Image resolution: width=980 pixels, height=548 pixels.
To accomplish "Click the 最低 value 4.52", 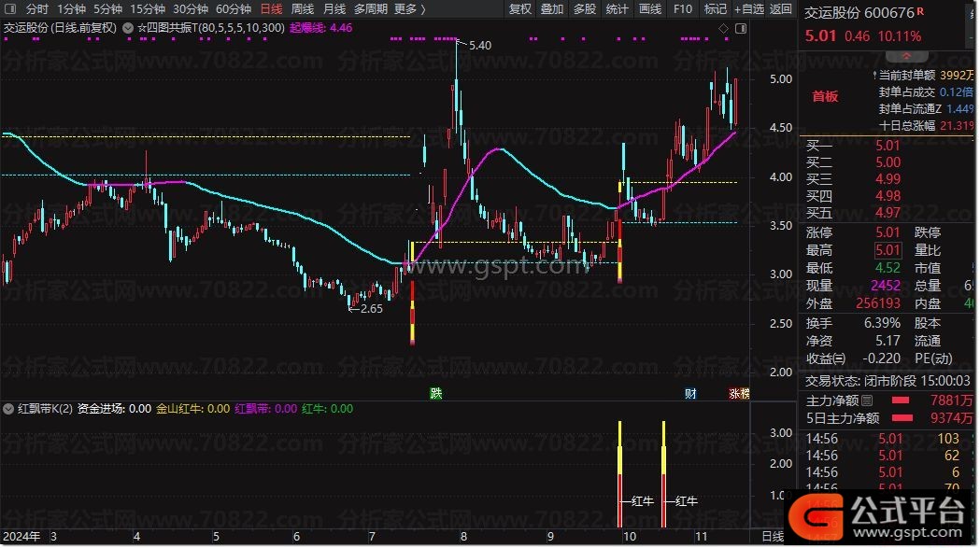I will coord(888,268).
